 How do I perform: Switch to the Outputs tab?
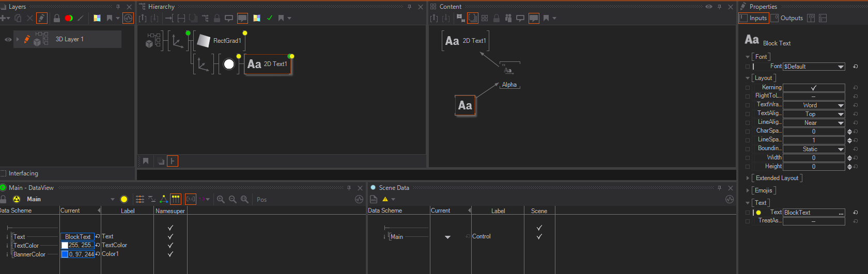click(x=787, y=18)
